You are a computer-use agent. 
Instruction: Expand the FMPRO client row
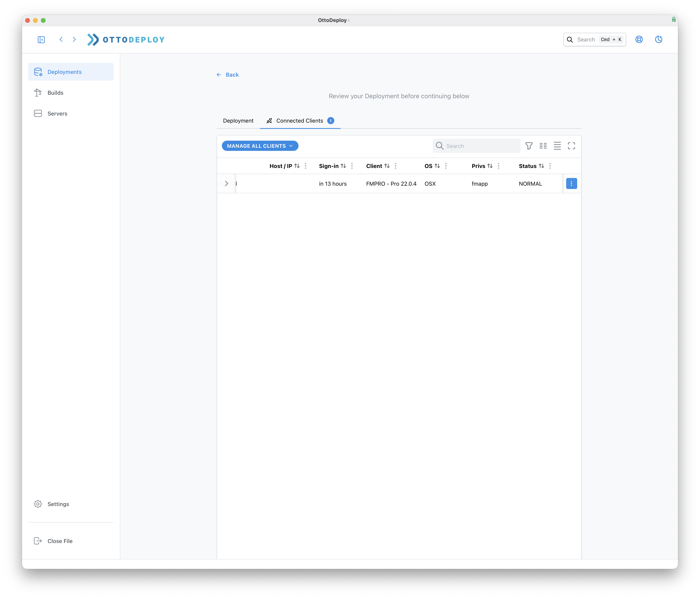point(227,184)
